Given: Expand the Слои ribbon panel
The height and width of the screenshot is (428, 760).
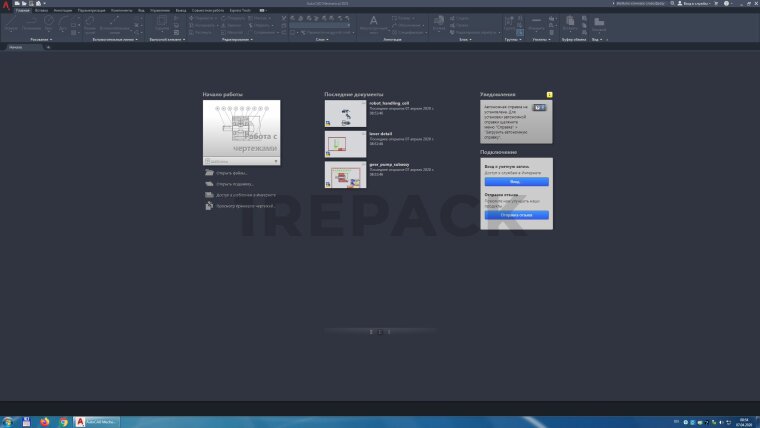Looking at the screenshot, I should pos(322,40).
